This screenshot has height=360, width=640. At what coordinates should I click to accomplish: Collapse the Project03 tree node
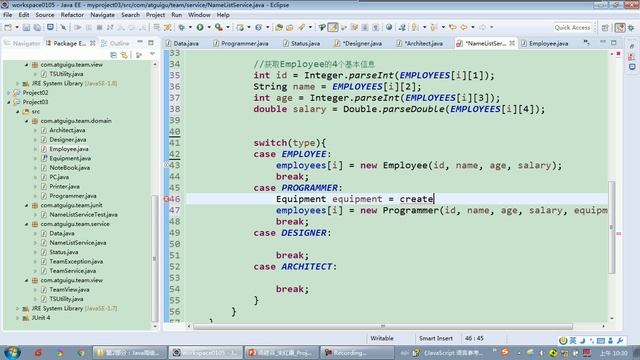pos(9,102)
